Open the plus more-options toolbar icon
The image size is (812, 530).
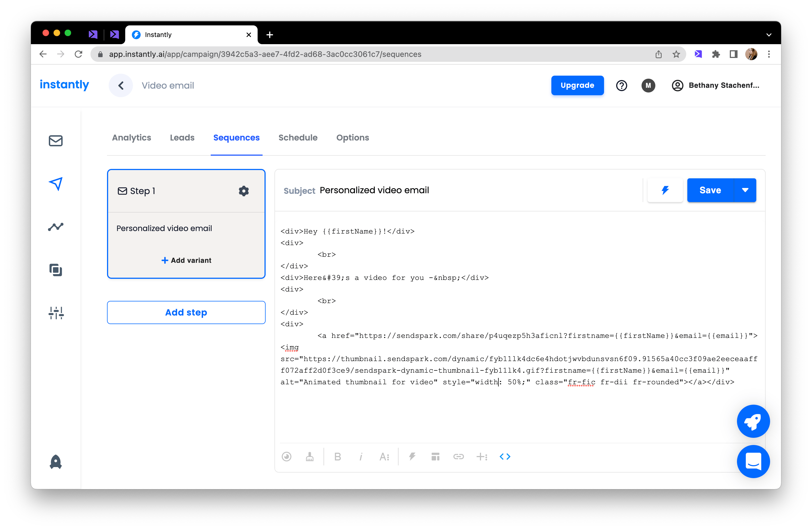[482, 457]
